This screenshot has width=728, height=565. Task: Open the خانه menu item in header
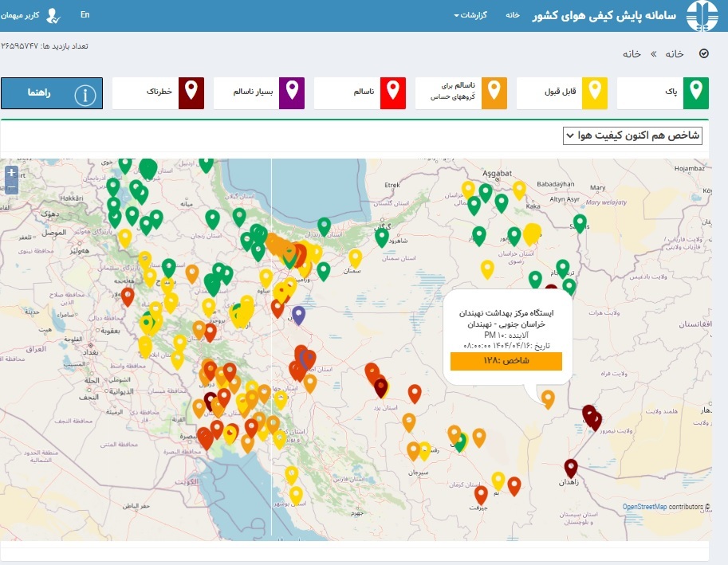(513, 15)
